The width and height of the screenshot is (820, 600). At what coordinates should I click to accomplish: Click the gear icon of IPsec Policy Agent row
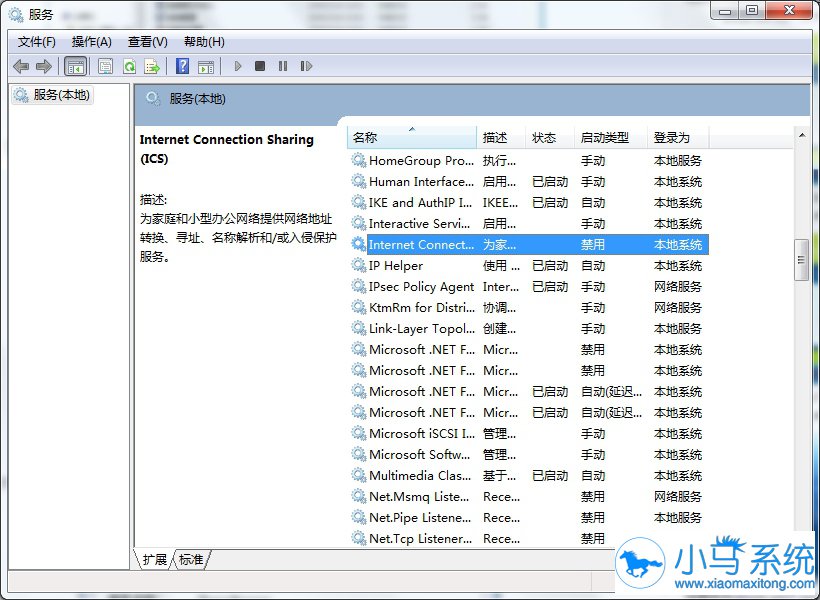(359, 286)
